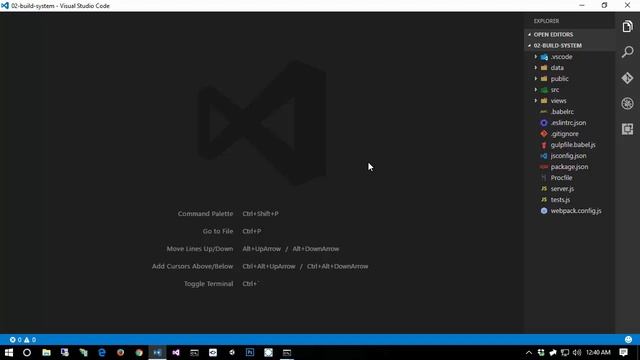Viewport: 640px width, 360px height.
Task: Open File Explorer from the taskbar
Action: (x=46, y=353)
